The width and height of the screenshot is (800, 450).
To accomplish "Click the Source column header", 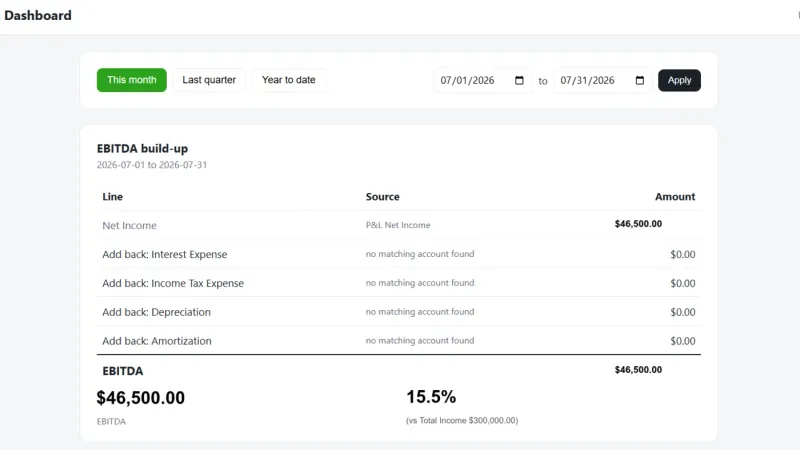I will [383, 197].
